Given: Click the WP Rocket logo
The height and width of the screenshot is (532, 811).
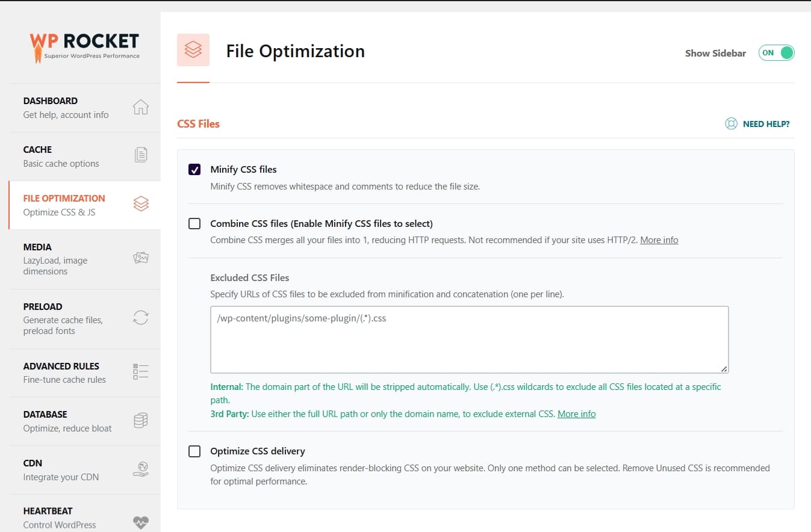Looking at the screenshot, I should pyautogui.click(x=84, y=47).
